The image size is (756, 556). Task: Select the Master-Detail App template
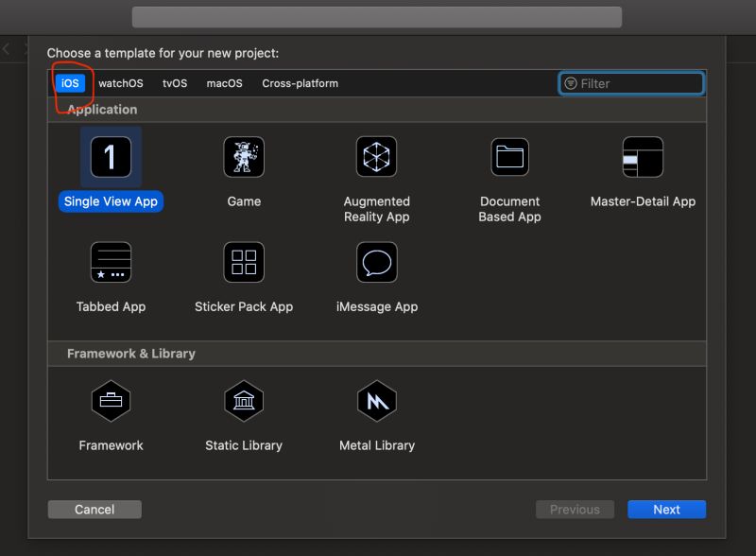click(x=643, y=157)
